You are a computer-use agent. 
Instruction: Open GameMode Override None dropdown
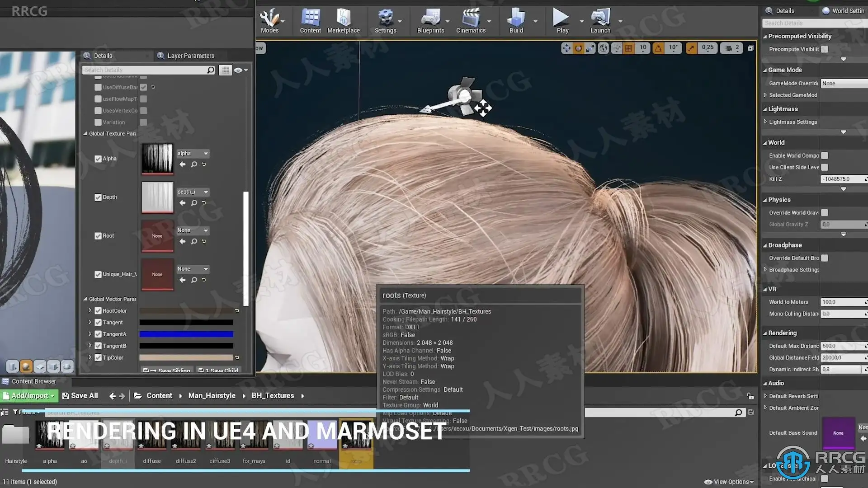coord(843,84)
